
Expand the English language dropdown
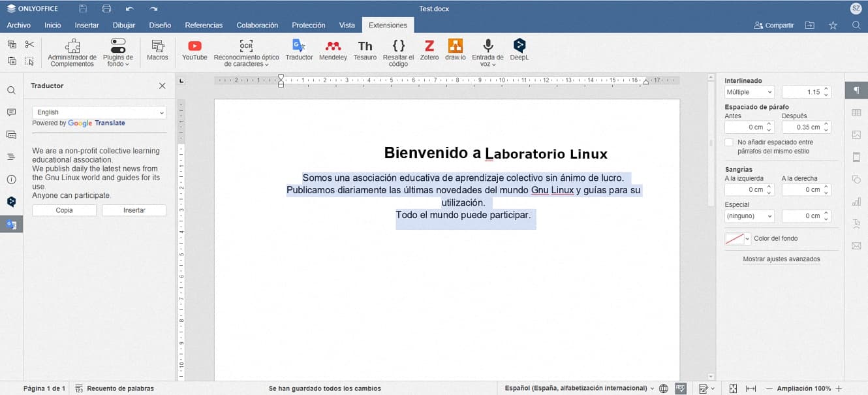point(99,112)
